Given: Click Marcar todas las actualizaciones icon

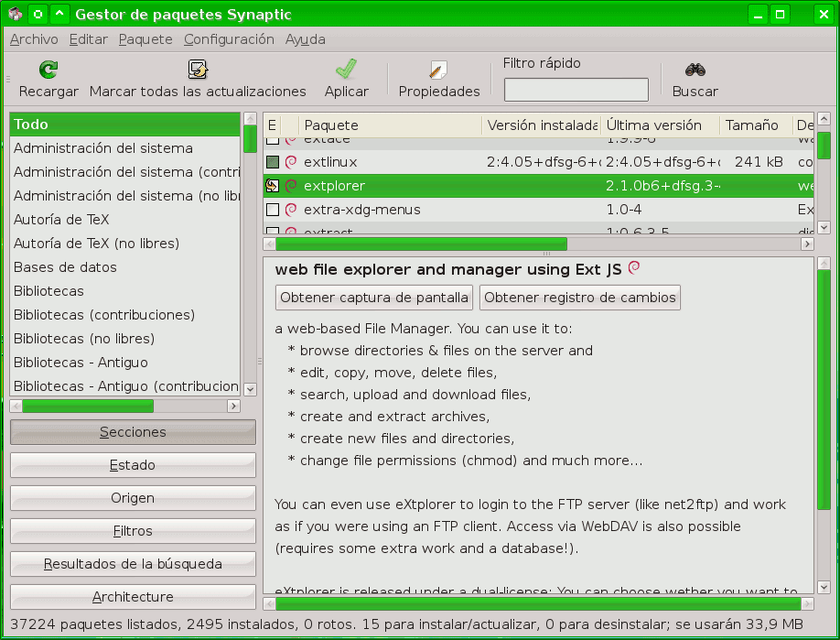Looking at the screenshot, I should point(198,70).
